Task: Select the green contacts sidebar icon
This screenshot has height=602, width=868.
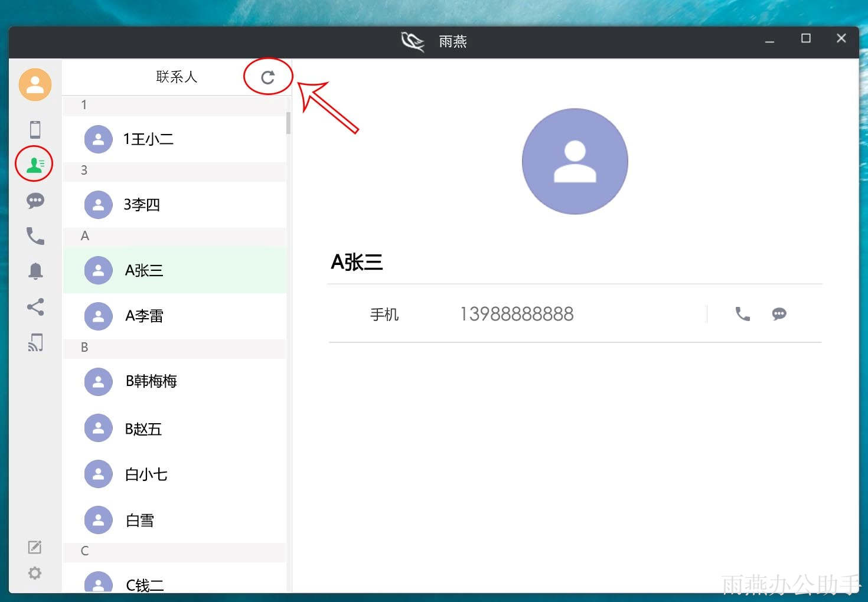Action: click(35, 164)
